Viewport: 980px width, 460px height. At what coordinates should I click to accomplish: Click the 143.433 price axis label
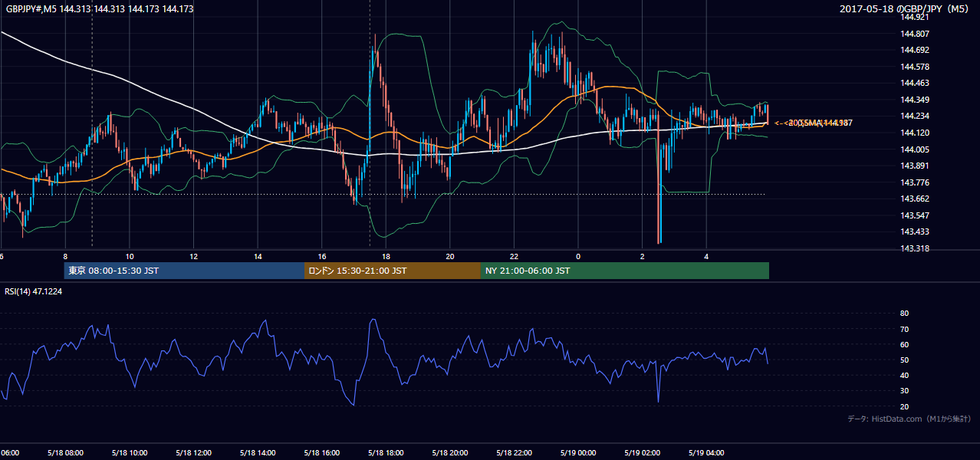coord(916,232)
